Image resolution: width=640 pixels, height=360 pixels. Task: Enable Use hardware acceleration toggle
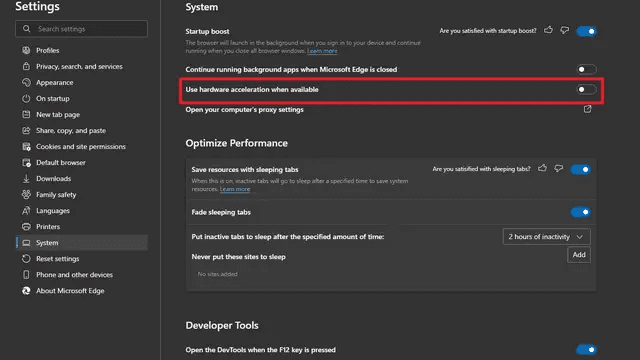click(587, 89)
